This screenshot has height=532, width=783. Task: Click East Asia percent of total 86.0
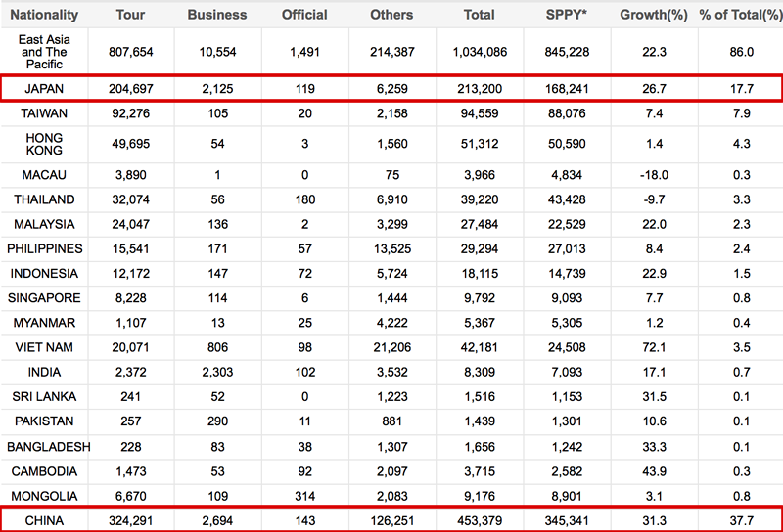tap(742, 52)
